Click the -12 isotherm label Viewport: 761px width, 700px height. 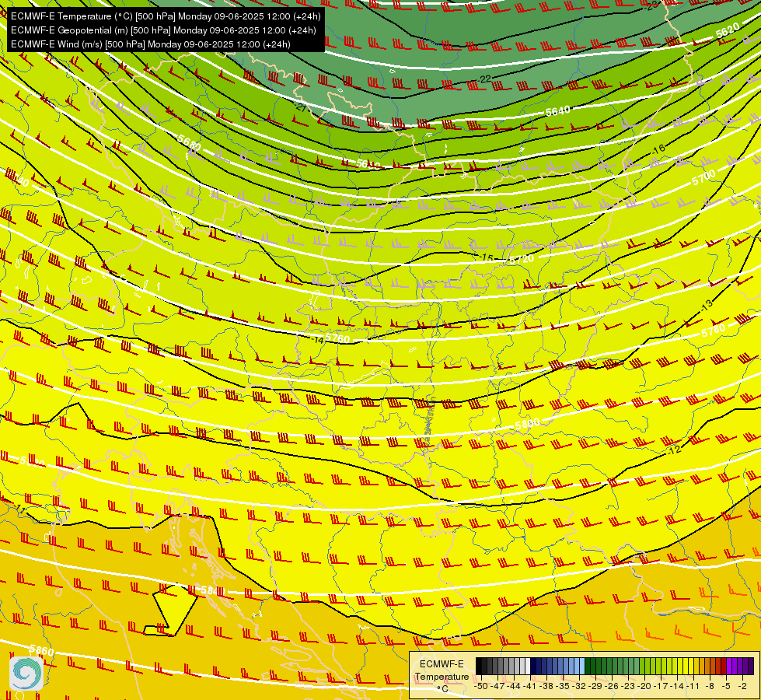pyautogui.click(x=674, y=450)
